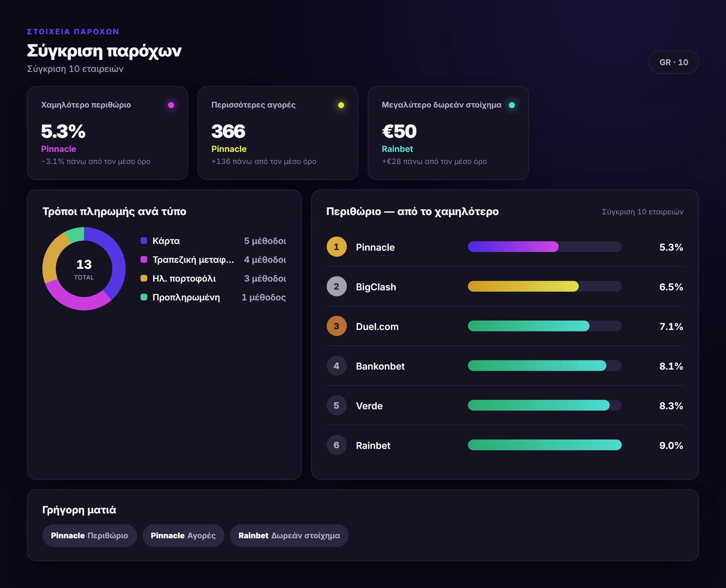726x588 pixels.
Task: Open the Rainbet Δωρεάν στοίχημα chip
Action: 289,536
